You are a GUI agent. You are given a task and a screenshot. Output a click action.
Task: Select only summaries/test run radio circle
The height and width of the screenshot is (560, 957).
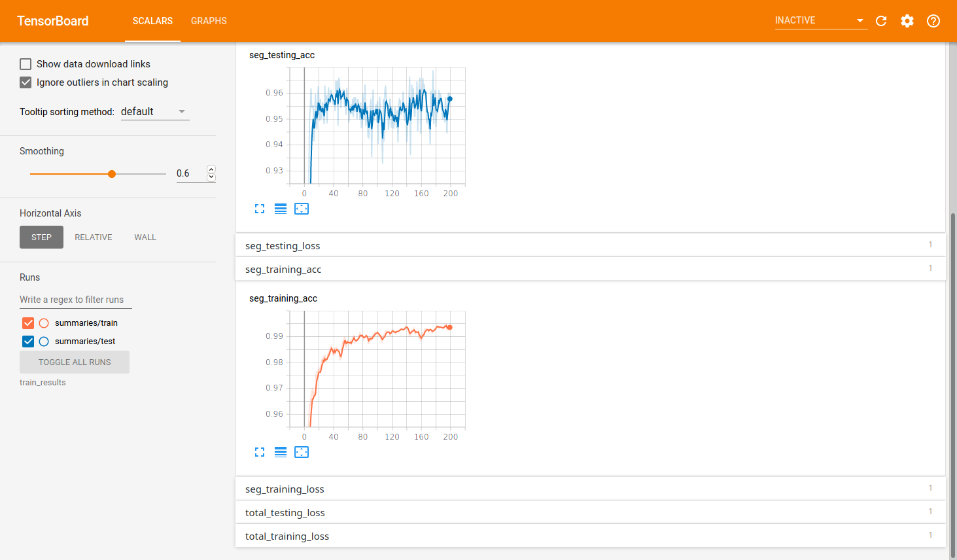point(44,341)
